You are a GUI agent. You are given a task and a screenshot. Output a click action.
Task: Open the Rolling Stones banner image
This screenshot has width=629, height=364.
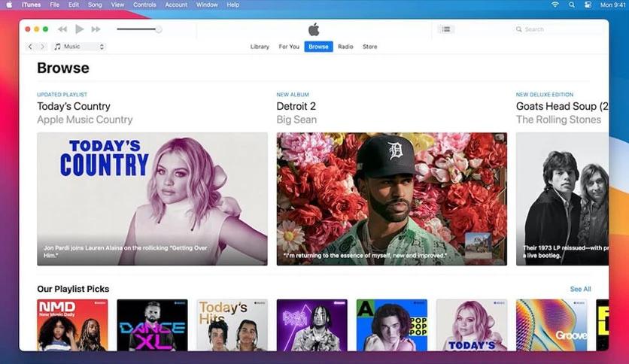pyautogui.click(x=562, y=199)
